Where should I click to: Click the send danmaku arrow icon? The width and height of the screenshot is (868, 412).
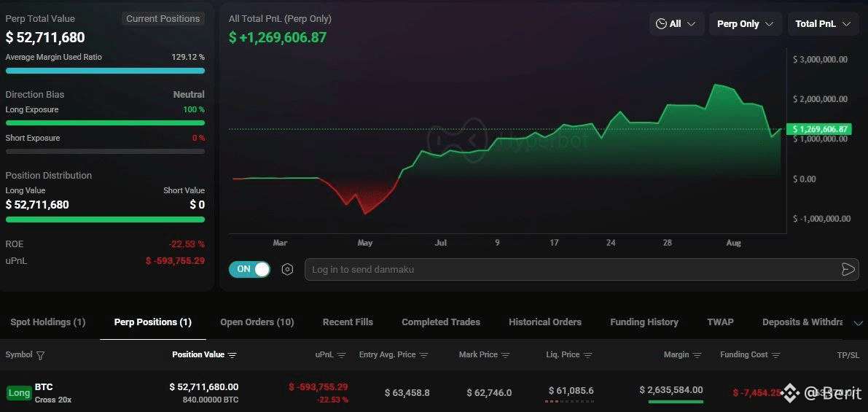(x=848, y=270)
